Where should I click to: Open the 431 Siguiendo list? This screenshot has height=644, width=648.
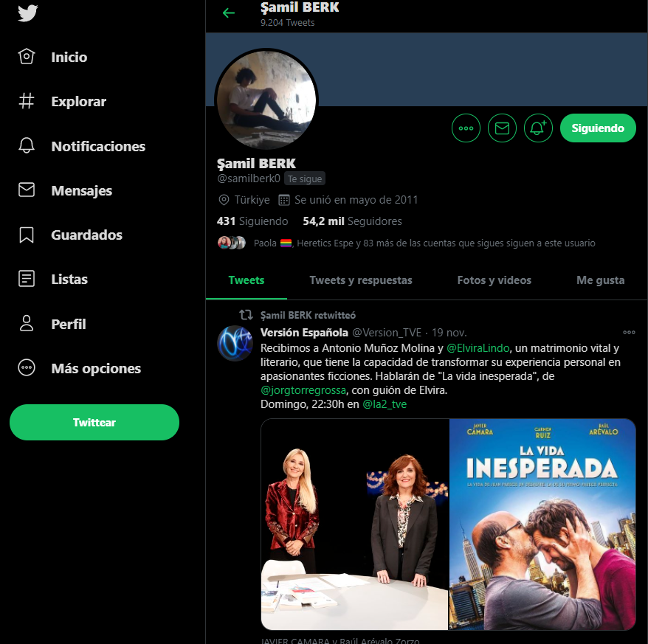[252, 221]
